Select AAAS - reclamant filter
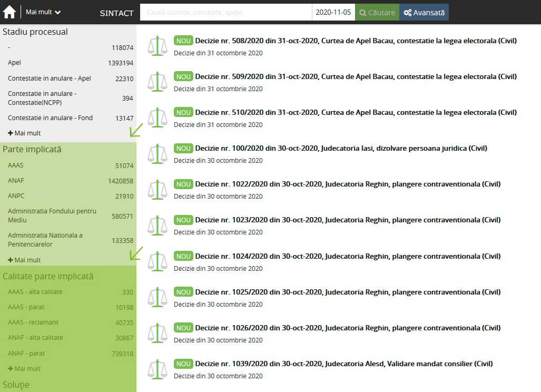 tap(33, 322)
